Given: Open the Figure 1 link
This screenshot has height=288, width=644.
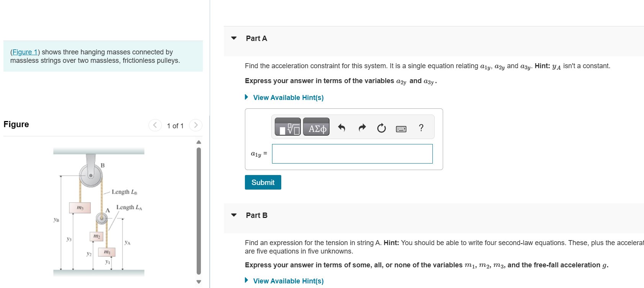Looking at the screenshot, I should coord(25,52).
